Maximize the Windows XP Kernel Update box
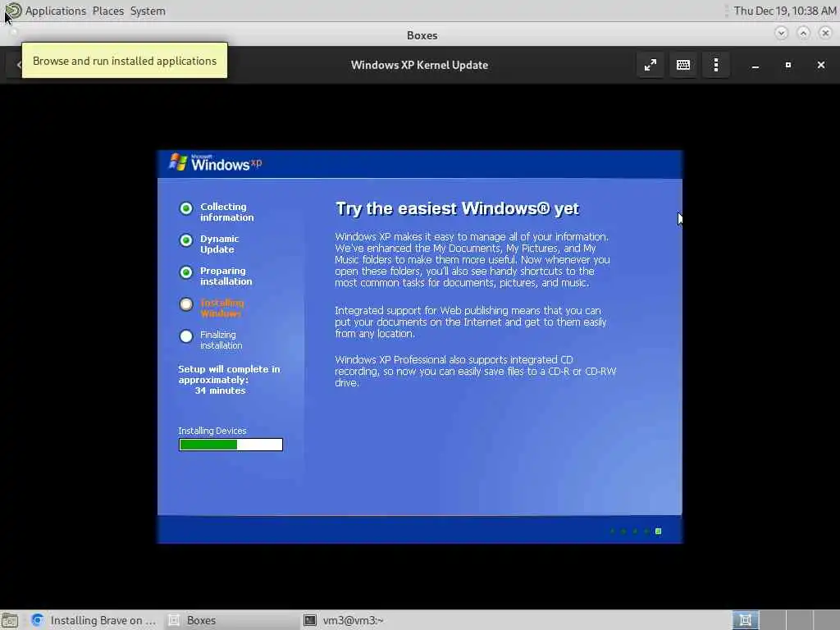840x630 pixels. 788,66
